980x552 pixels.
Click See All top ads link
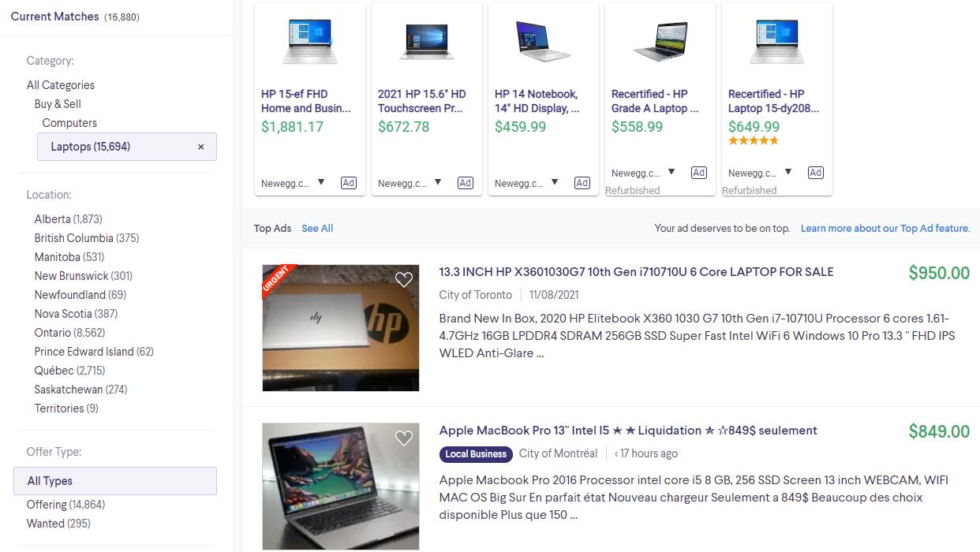tap(317, 229)
